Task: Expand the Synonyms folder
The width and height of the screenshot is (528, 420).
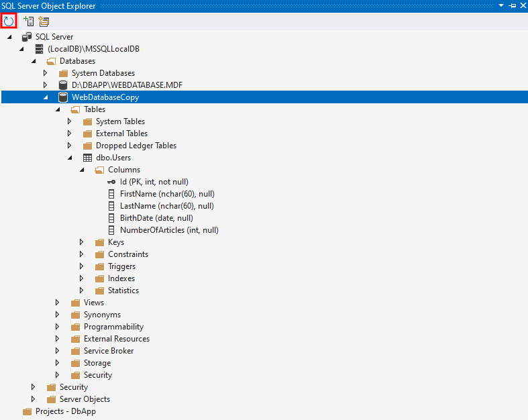Action: [57, 315]
